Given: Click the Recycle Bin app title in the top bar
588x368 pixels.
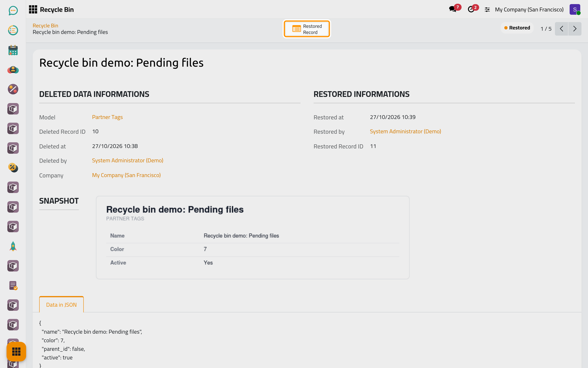Looking at the screenshot, I should pyautogui.click(x=57, y=10).
